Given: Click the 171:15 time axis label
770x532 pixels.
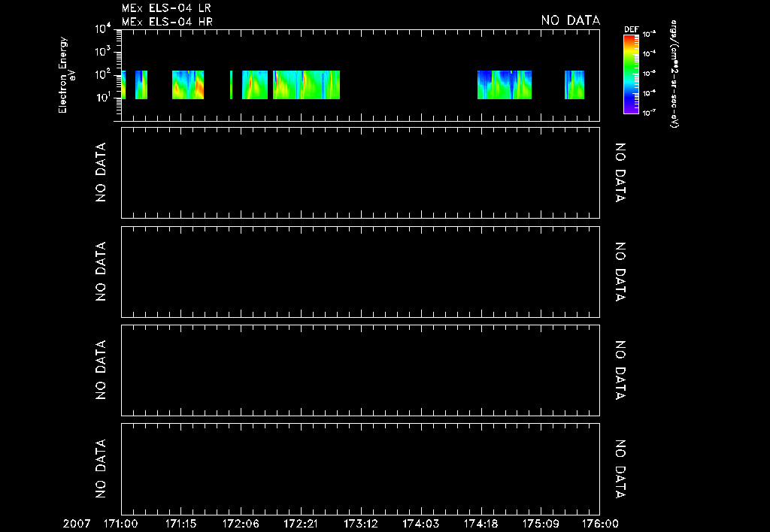Looking at the screenshot, I should point(180,524).
